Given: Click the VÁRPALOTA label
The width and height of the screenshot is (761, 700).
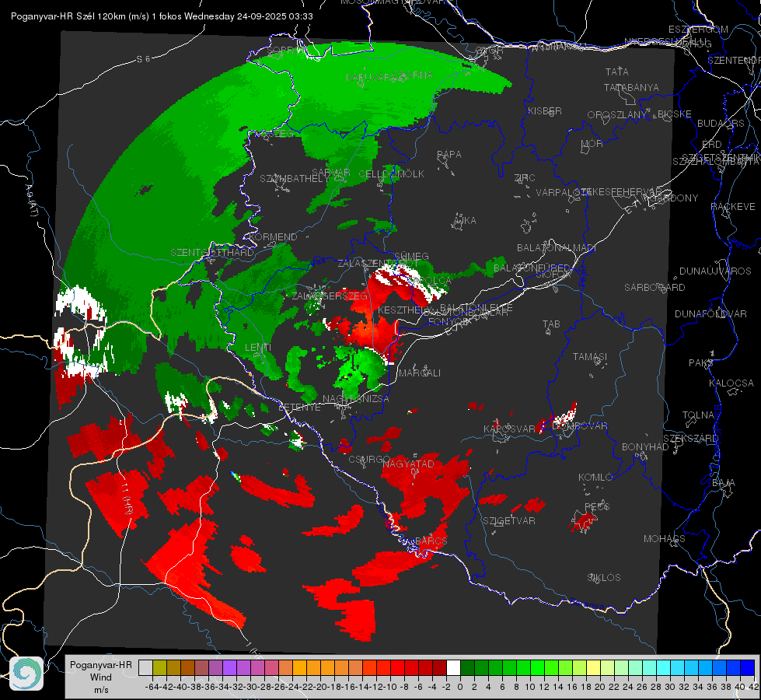Looking at the screenshot, I should coord(558,192).
